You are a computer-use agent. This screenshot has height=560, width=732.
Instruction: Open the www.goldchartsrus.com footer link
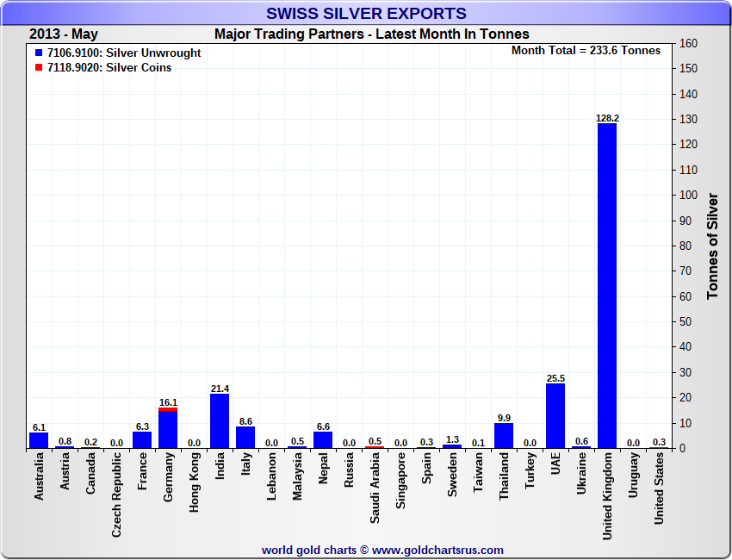[437, 550]
